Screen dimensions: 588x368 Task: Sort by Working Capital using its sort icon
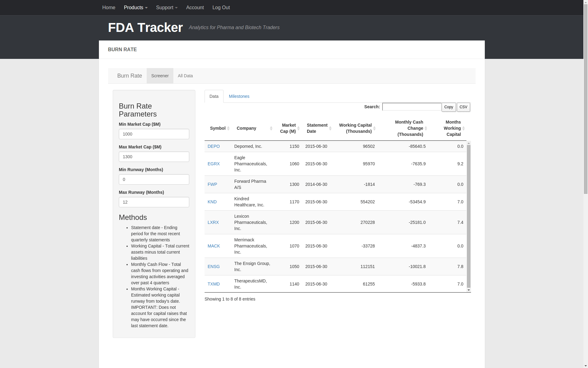pyautogui.click(x=374, y=128)
